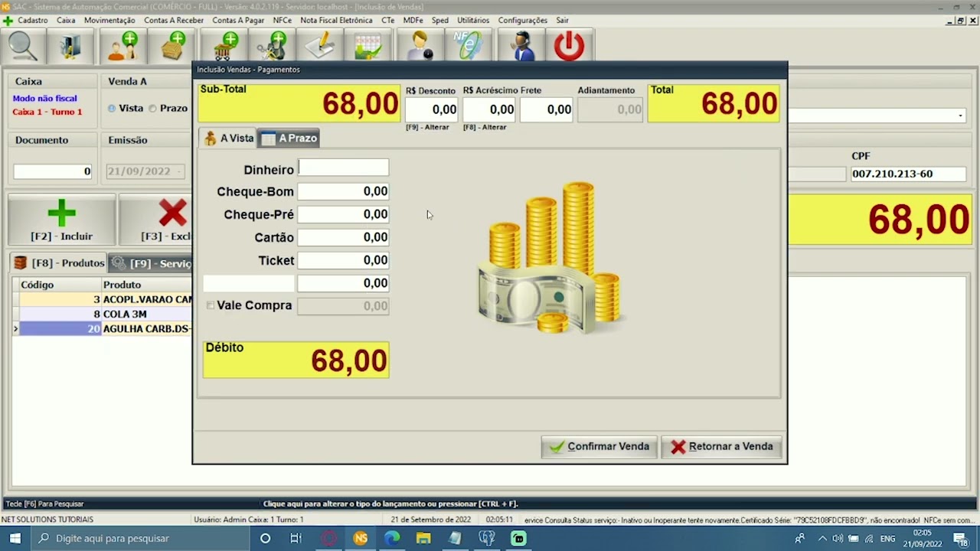Switch to the A Vista tab
The height and width of the screenshot is (551, 980).
click(x=228, y=138)
